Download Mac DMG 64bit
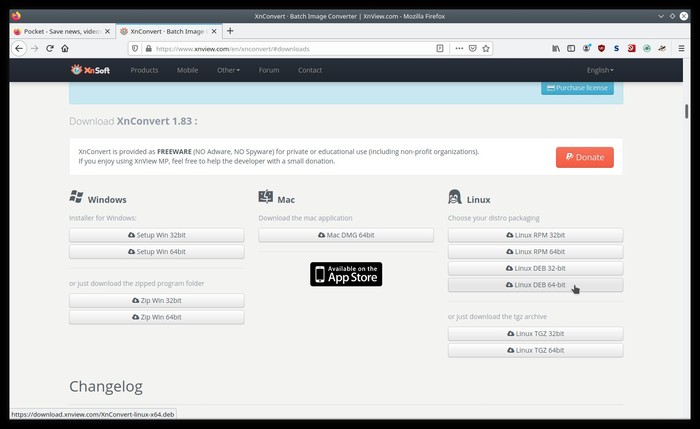700x429 pixels. point(346,235)
